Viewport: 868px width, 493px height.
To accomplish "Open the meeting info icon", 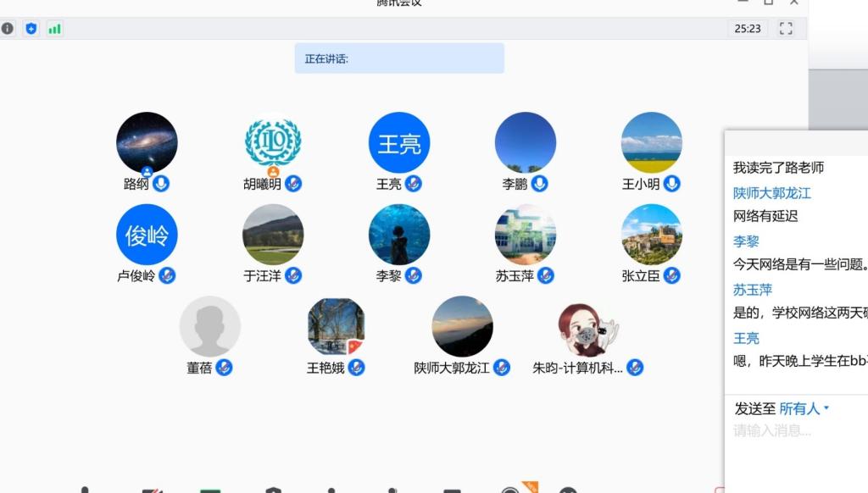I will point(8,29).
